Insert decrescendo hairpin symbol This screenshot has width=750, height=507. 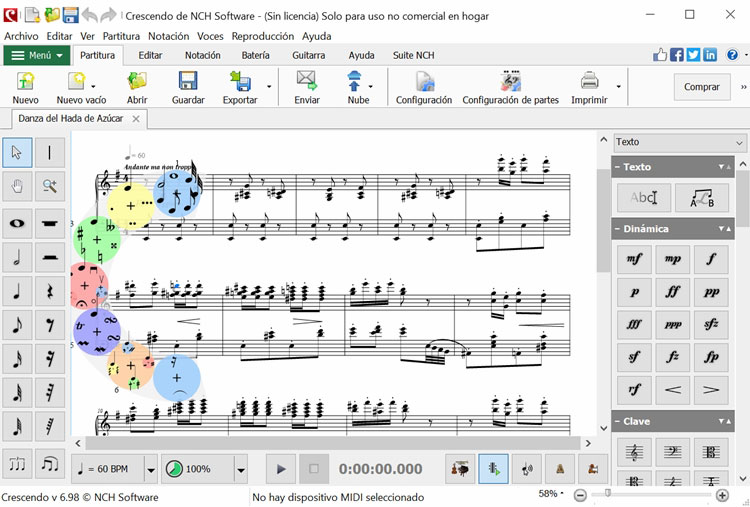pyautogui.click(x=711, y=390)
